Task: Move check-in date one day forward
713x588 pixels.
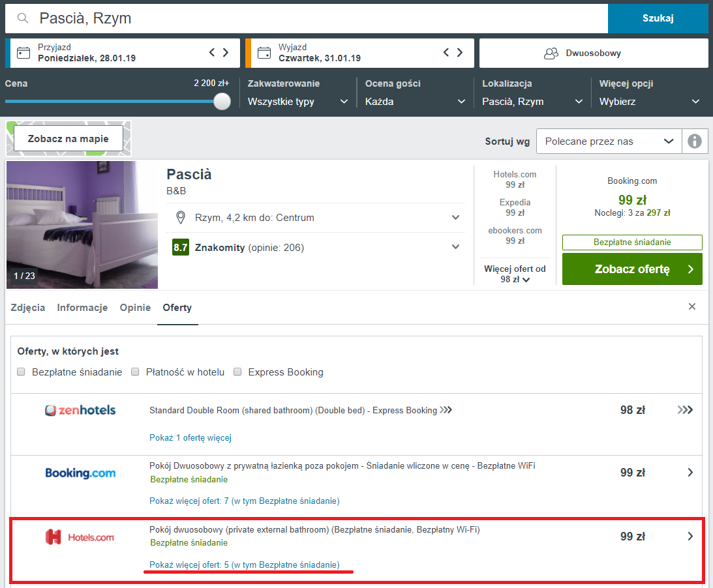Action: 226,52
